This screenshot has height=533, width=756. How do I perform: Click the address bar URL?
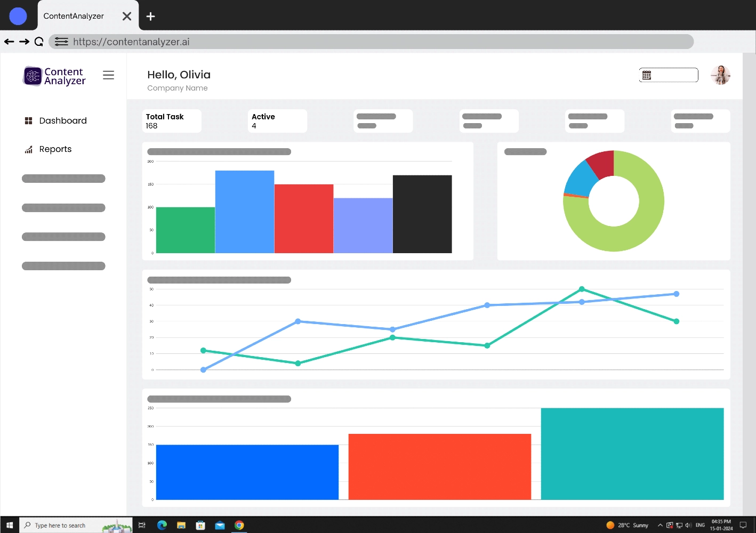tap(131, 41)
